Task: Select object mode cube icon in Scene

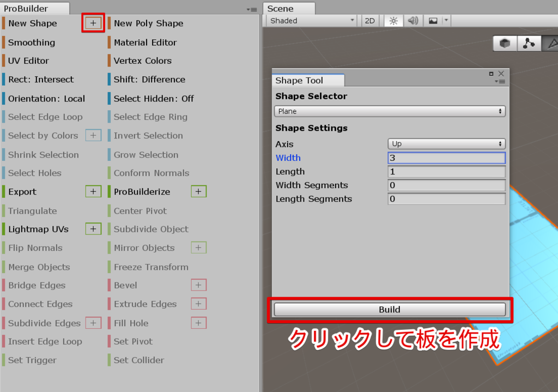Action: [505, 44]
